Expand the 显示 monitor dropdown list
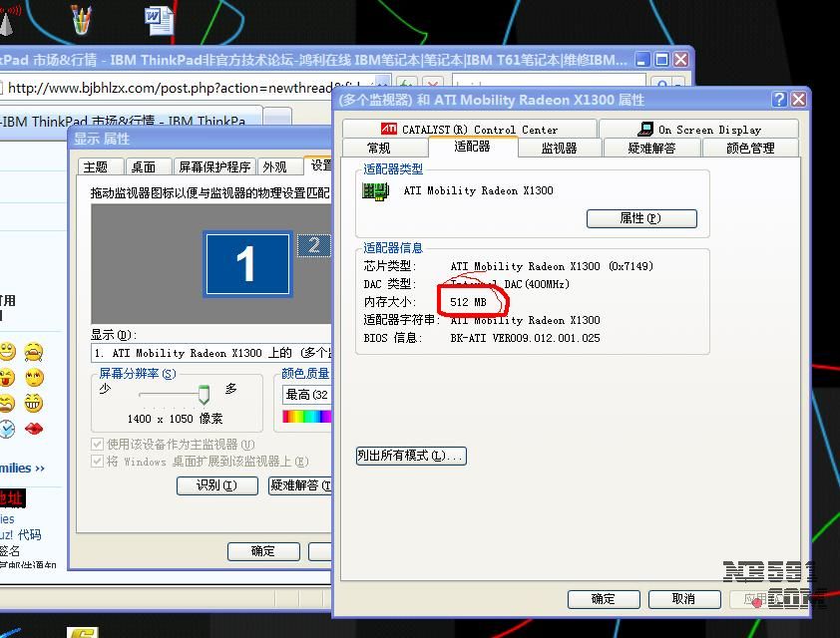The image size is (840, 638). click(210, 353)
